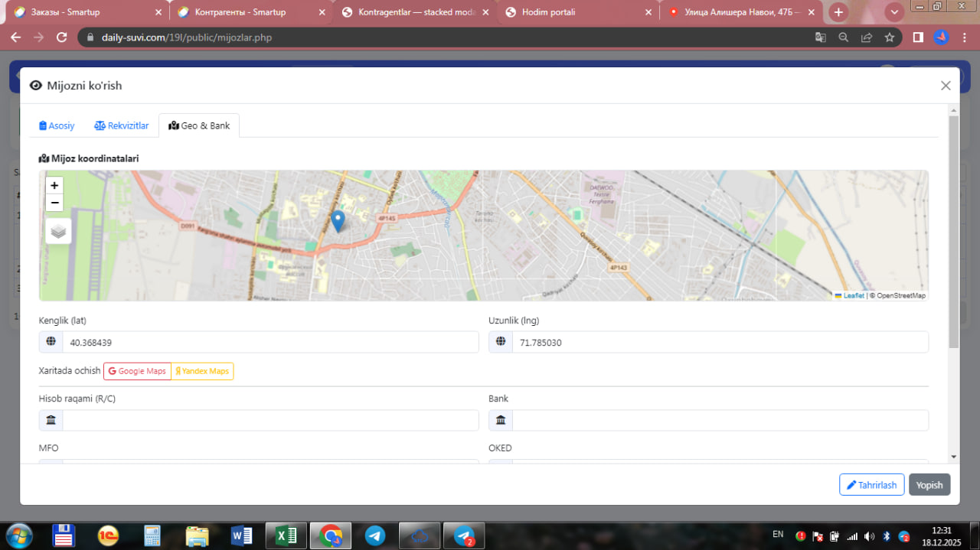Open Excel from the taskbar
The height and width of the screenshot is (550, 980).
point(286,536)
